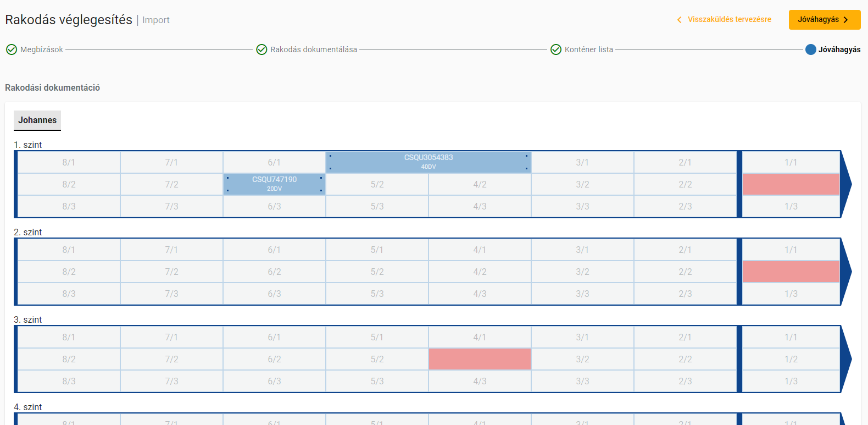Click the Rakodás dokumentálása checkmark icon
The width and height of the screenshot is (868, 425).
261,49
